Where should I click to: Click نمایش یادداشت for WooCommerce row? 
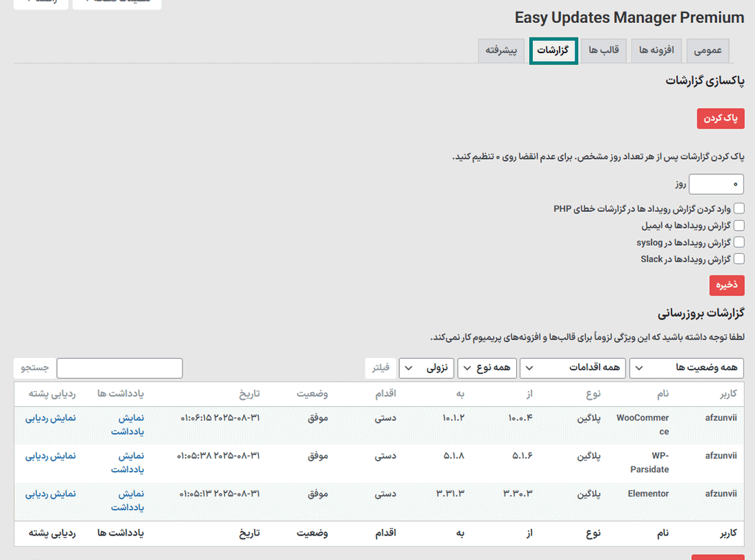(x=127, y=425)
